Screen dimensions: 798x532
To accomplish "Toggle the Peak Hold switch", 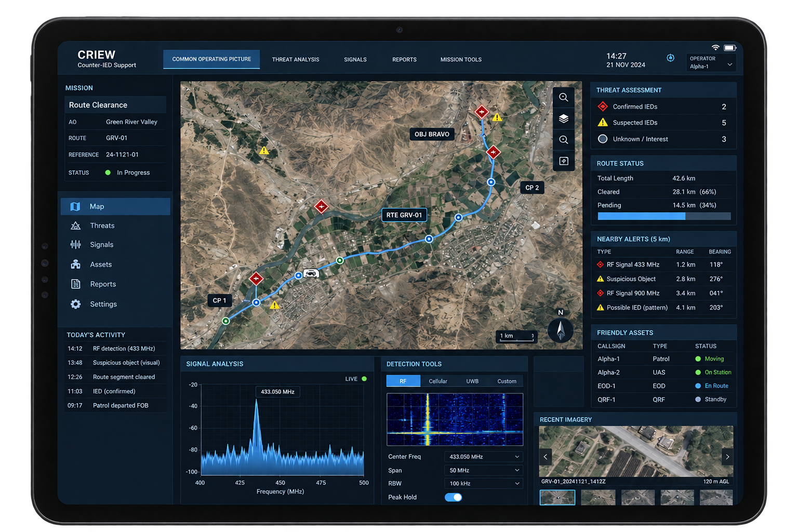I will tap(453, 497).
